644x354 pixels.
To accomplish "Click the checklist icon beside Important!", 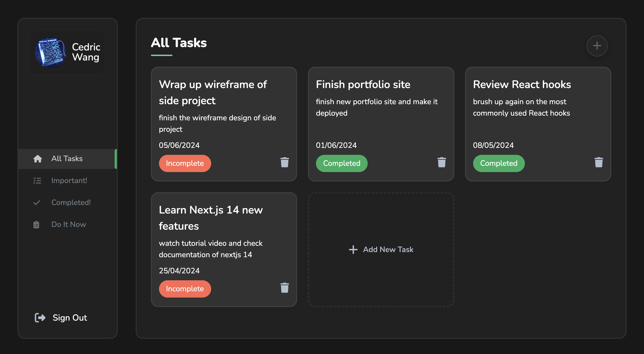I will click(x=37, y=181).
